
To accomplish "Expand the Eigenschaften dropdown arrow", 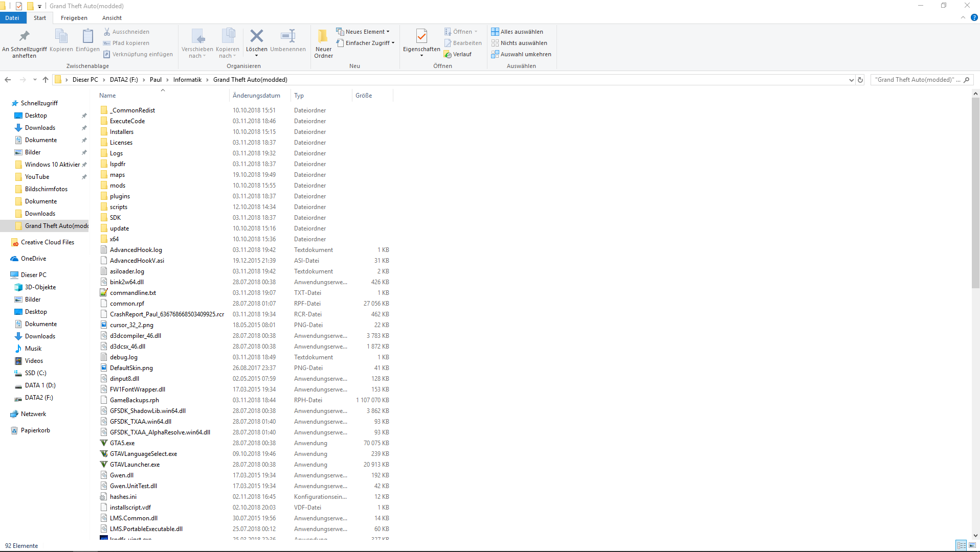I will coord(421,56).
